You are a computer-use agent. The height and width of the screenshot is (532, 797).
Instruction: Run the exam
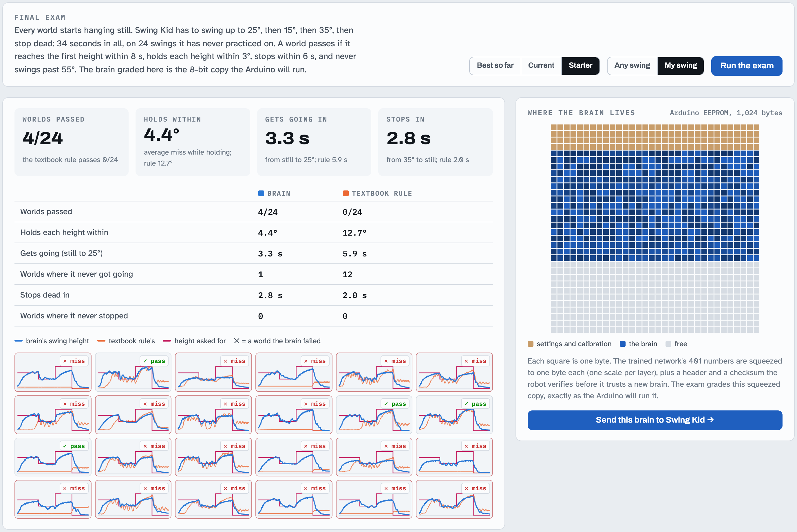point(747,66)
